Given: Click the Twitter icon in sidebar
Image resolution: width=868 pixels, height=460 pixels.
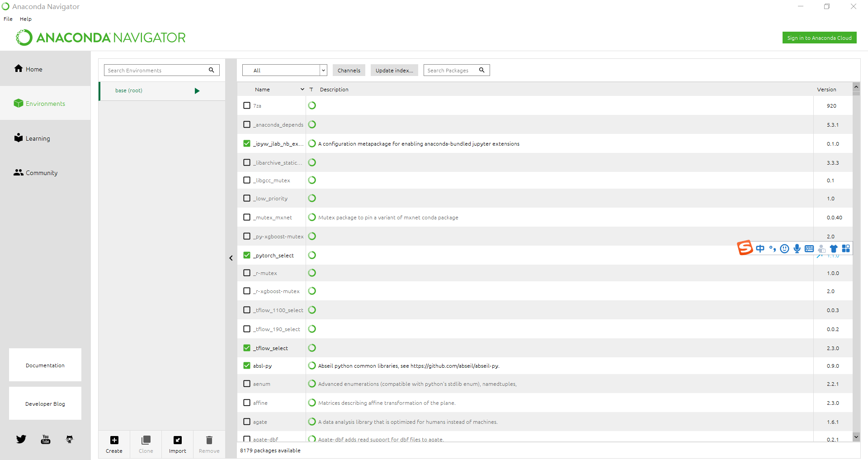Looking at the screenshot, I should pos(21,439).
